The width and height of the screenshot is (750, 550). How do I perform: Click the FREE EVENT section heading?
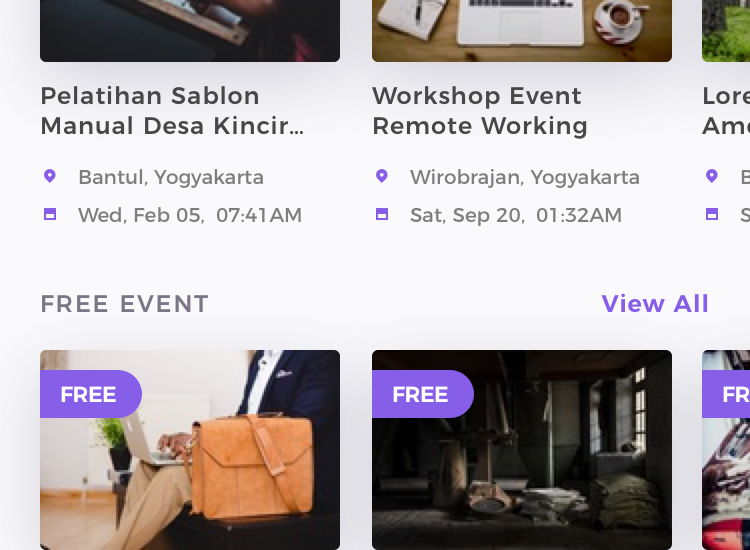[124, 304]
